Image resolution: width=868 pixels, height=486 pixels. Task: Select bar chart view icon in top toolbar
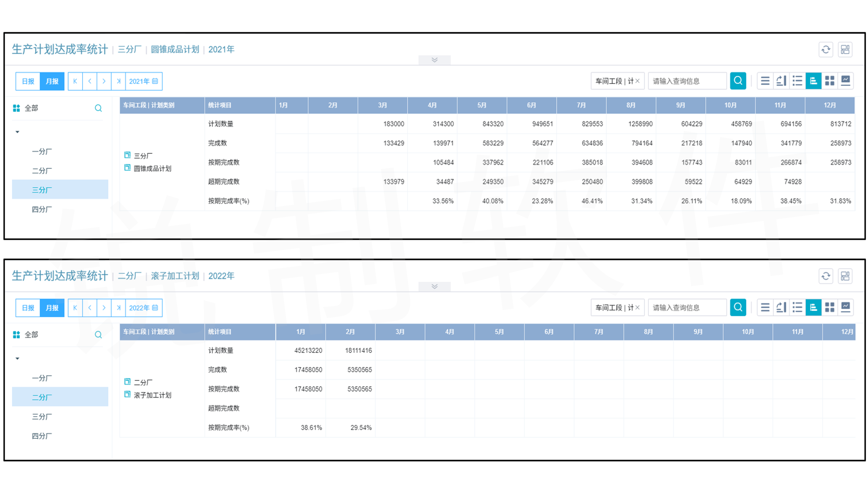813,81
